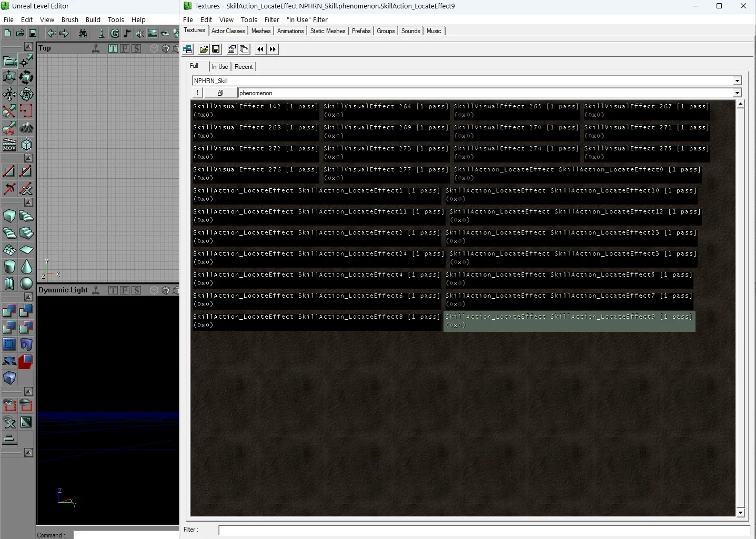Collapse the CSG operations group arrow
Screen dimensions: 756x539
[x=28, y=297]
